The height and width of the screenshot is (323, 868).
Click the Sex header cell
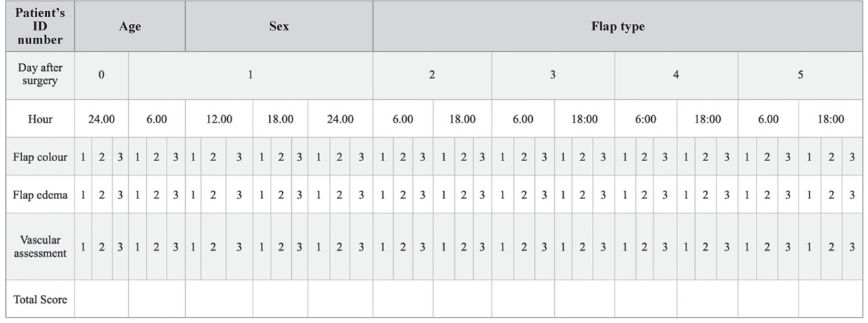pyautogui.click(x=279, y=27)
